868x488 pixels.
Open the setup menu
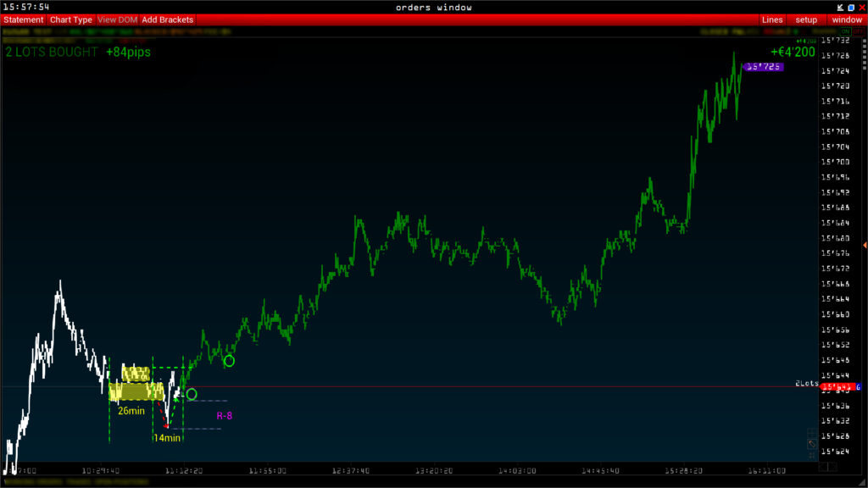click(x=805, y=19)
